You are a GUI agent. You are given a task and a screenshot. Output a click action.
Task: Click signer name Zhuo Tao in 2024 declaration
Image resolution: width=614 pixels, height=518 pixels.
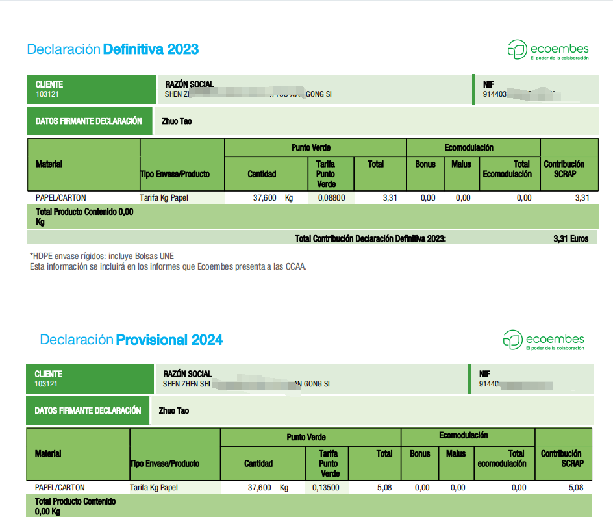174,411
